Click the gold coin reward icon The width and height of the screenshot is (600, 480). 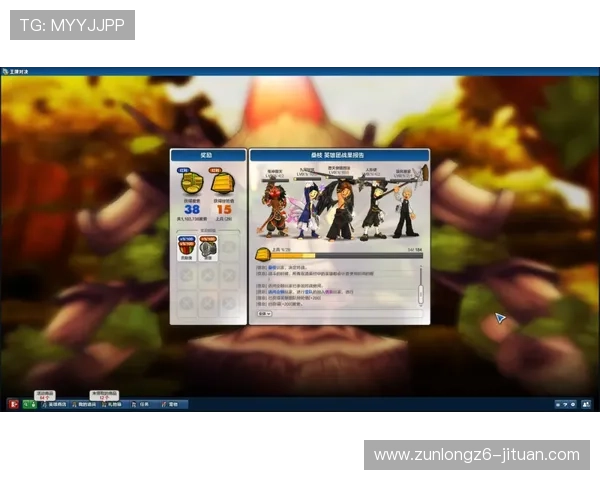192,183
